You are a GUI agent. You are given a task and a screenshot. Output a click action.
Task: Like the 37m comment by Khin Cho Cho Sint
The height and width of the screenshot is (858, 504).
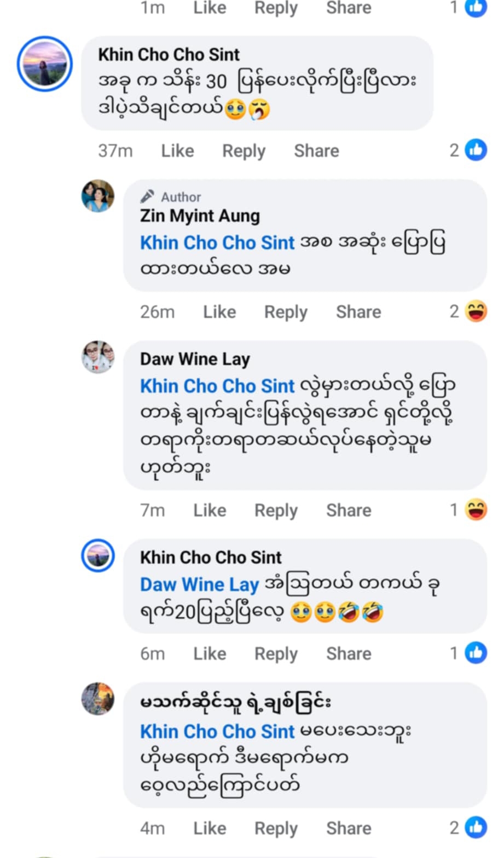pos(177,150)
